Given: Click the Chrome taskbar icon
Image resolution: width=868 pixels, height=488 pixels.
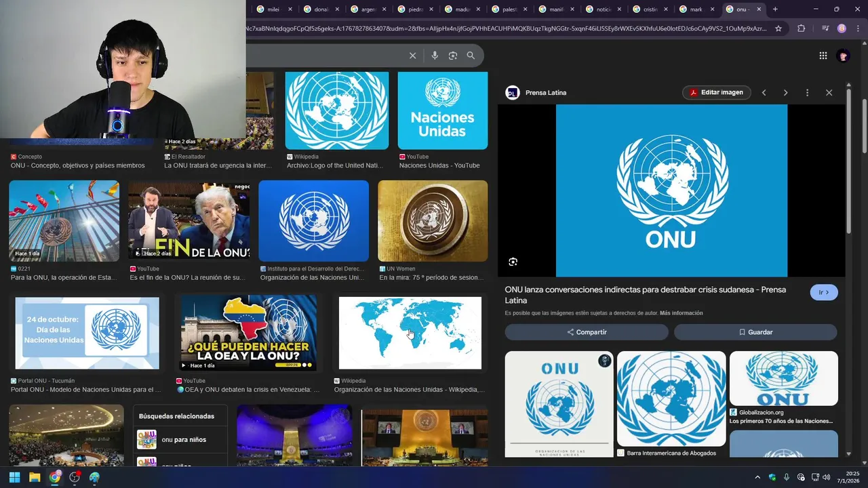Looking at the screenshot, I should (x=55, y=477).
